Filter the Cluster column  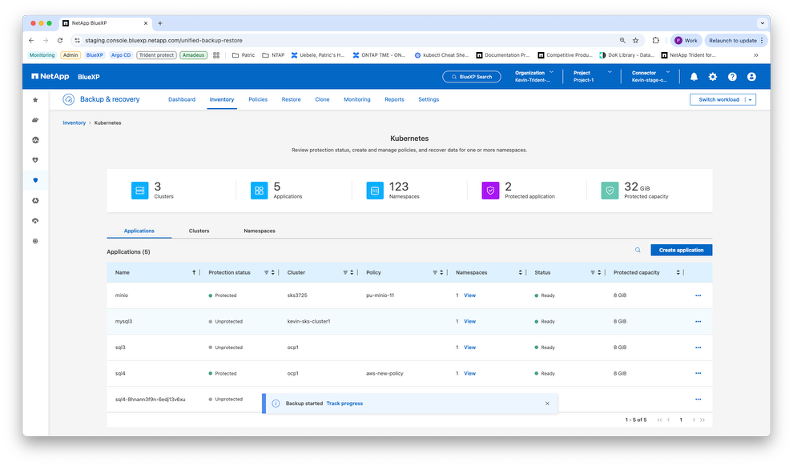click(x=345, y=273)
